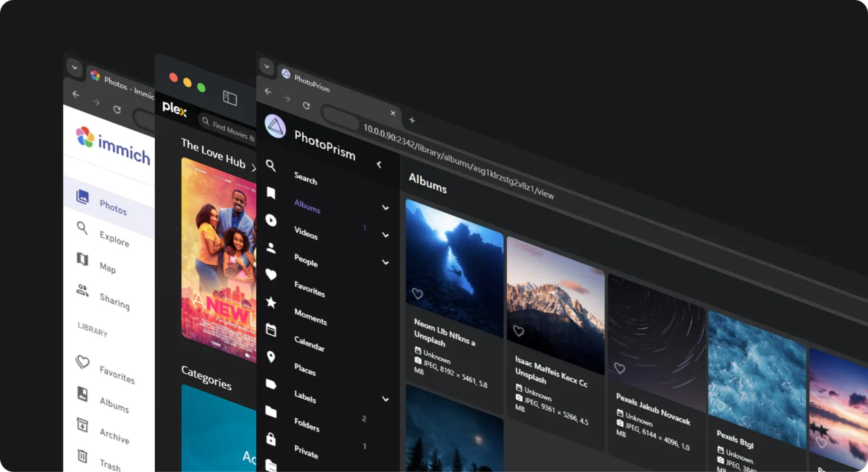Like the Pexels Jakub Novacek star-trail photo
The height and width of the screenshot is (472, 868).
619,368
